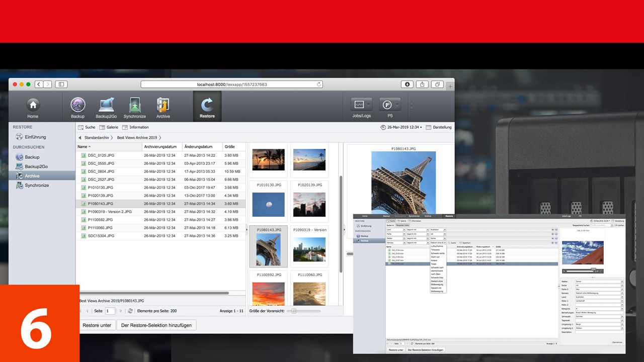Select Synchronize in the sidebar

point(37,186)
